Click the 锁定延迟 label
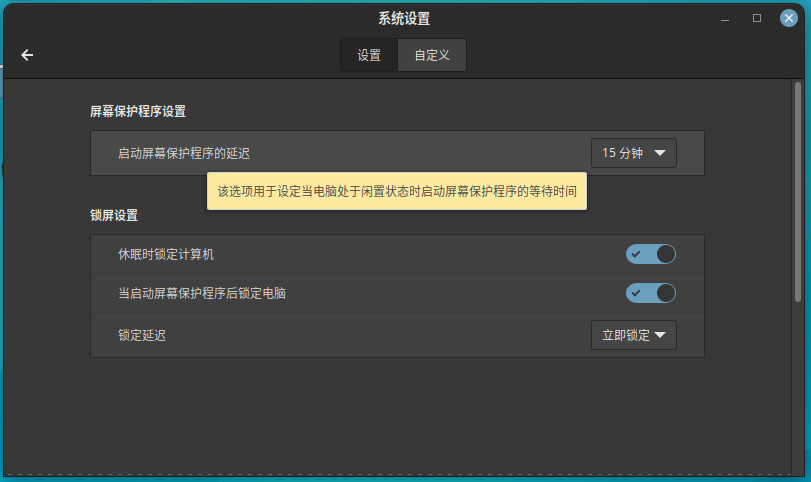This screenshot has height=482, width=811. click(x=142, y=335)
